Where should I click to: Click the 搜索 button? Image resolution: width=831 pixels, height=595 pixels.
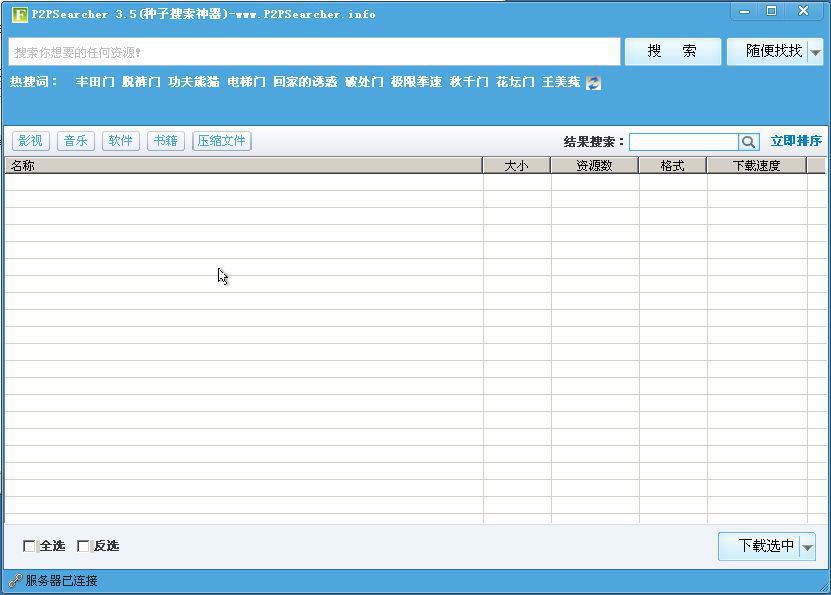[673, 51]
